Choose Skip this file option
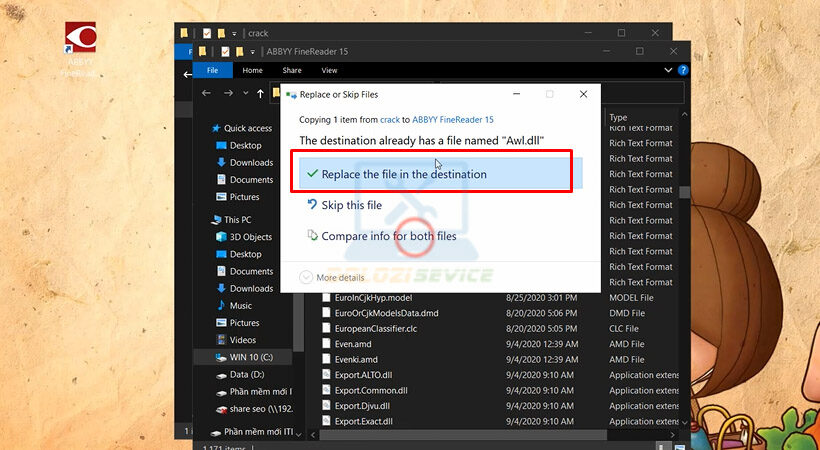This screenshot has height=450, width=820. 351,205
